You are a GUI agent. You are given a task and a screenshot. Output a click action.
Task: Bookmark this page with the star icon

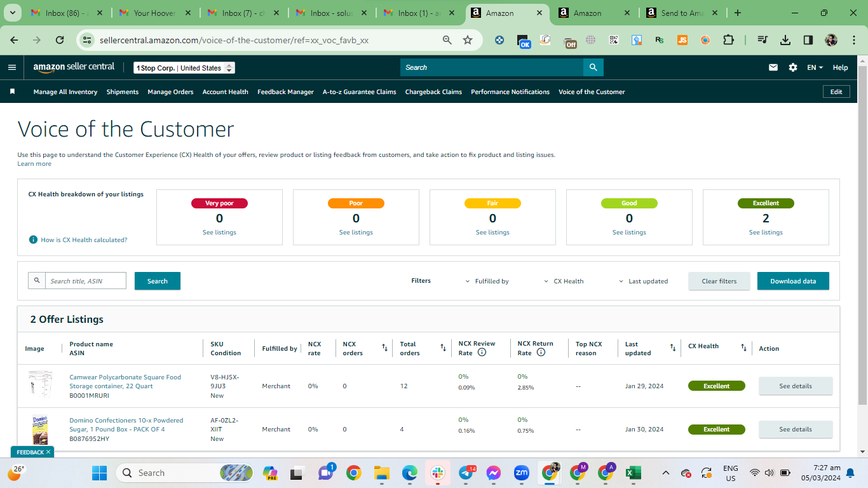pyautogui.click(x=468, y=40)
